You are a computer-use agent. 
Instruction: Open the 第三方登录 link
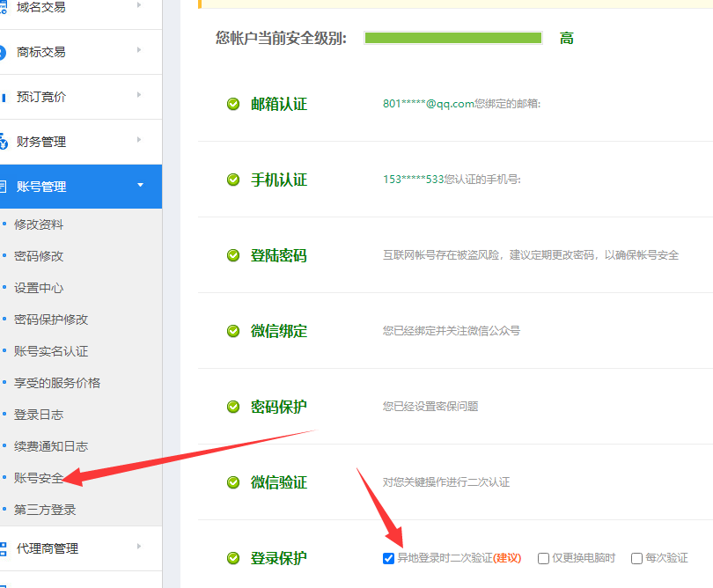45,510
